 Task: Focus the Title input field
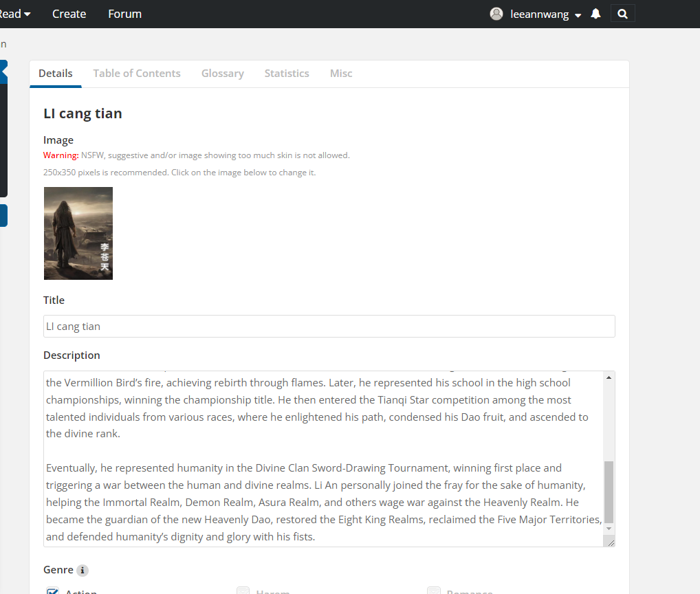pos(329,327)
